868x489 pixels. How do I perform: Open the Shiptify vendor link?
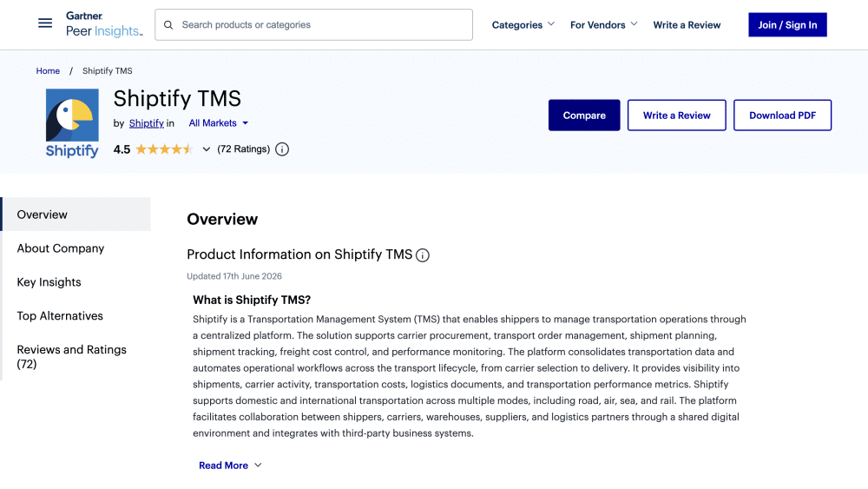click(146, 123)
